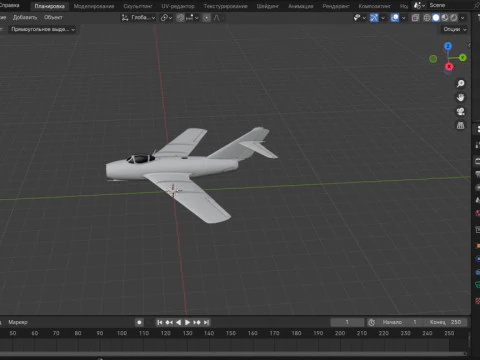This screenshot has width=480, height=360.
Task: Toggle viewport overlays display
Action: click(395, 18)
